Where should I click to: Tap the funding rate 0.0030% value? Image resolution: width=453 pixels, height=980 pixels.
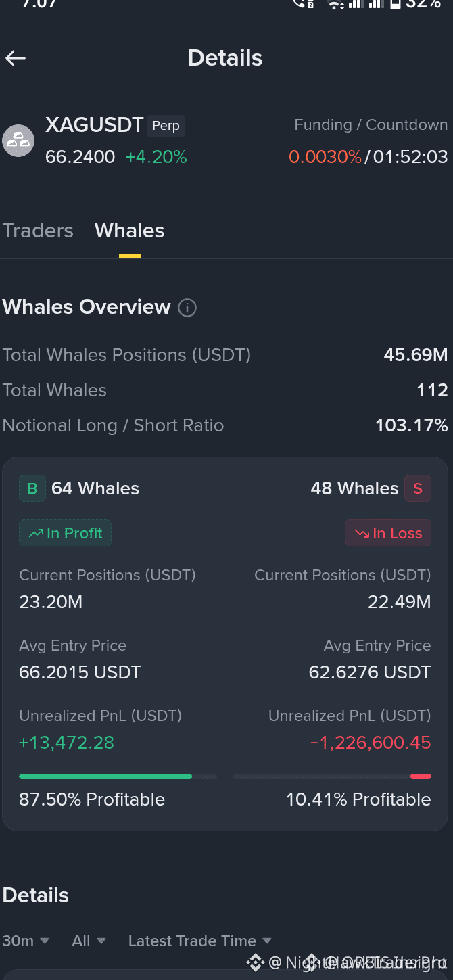coord(325,157)
